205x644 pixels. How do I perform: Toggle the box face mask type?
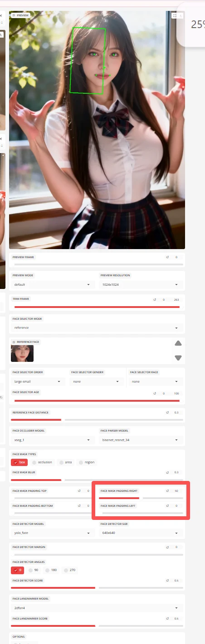pyautogui.click(x=20, y=462)
